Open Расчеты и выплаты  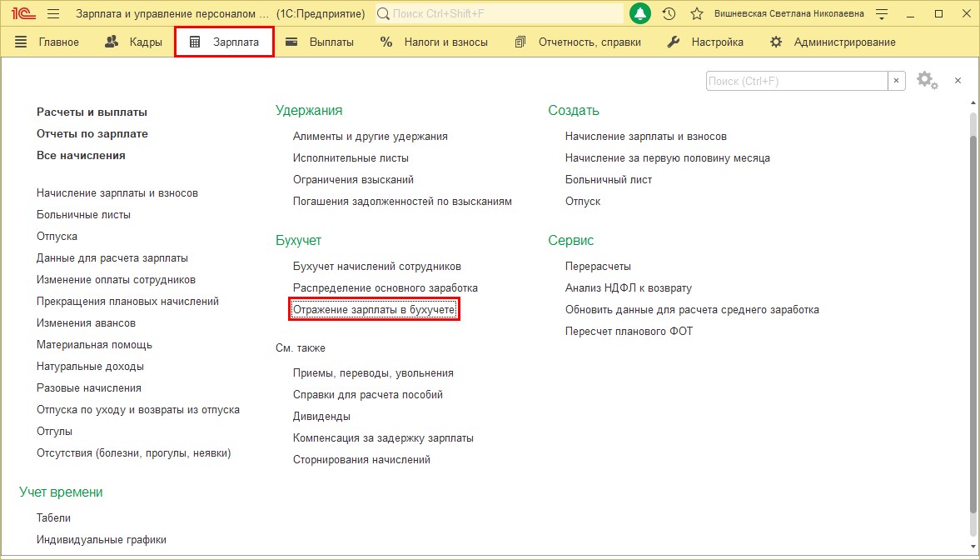92,112
